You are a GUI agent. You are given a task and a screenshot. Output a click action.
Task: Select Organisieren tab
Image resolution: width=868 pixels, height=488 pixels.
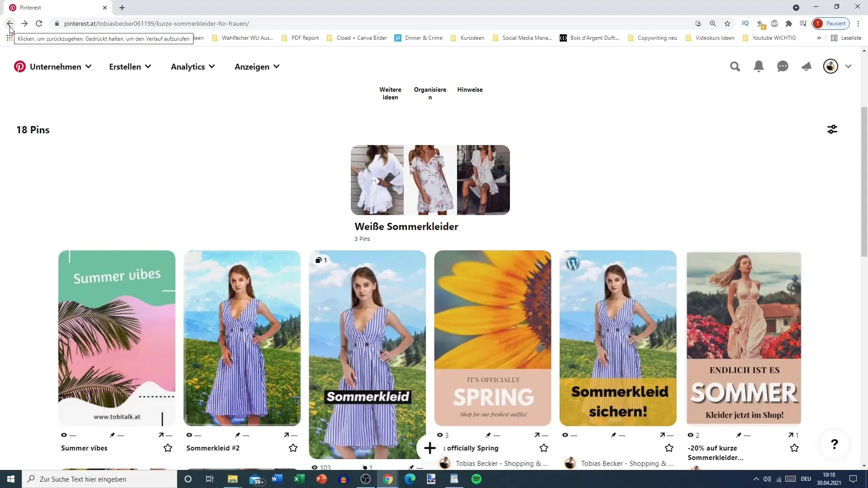(431, 93)
